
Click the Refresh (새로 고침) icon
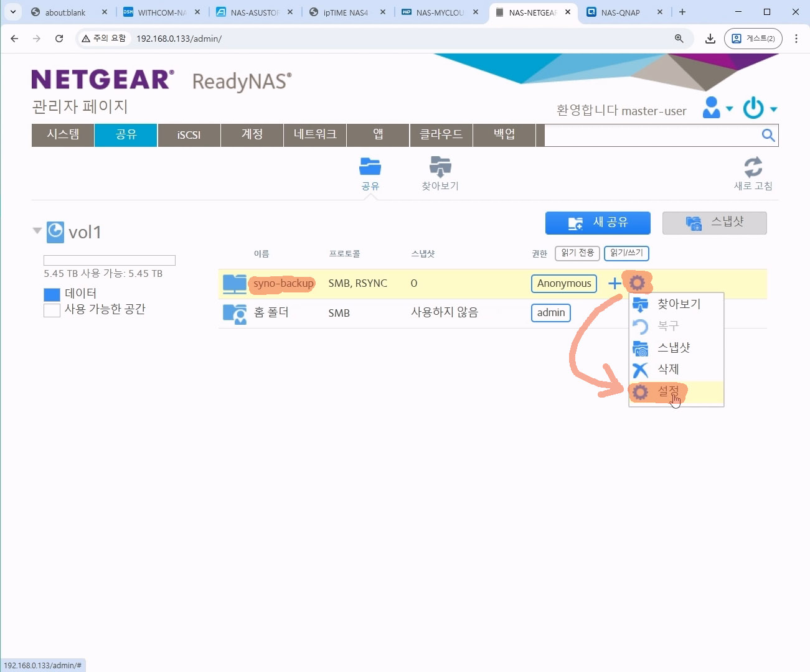point(753,167)
